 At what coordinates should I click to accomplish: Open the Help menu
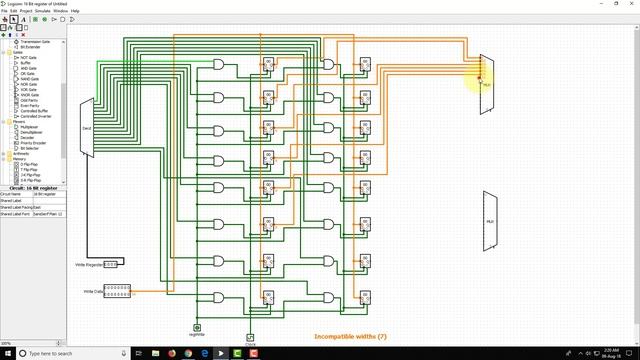[x=75, y=11]
